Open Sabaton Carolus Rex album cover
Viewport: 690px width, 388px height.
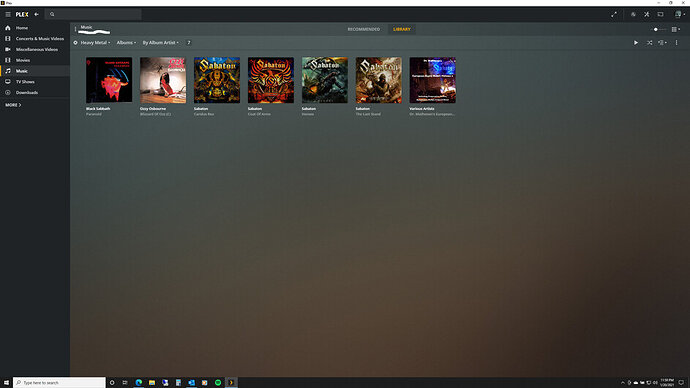pos(217,80)
